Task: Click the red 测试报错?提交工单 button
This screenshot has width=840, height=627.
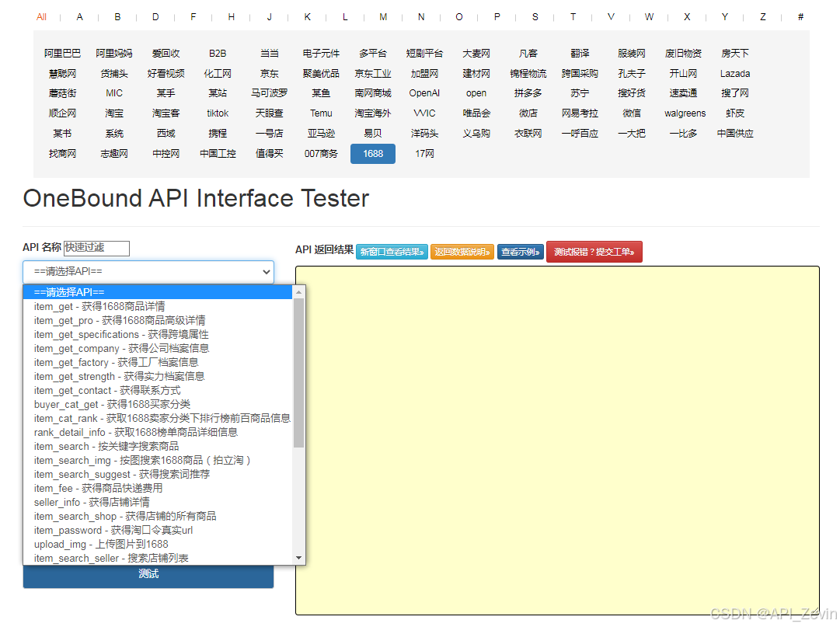Action: click(x=594, y=252)
